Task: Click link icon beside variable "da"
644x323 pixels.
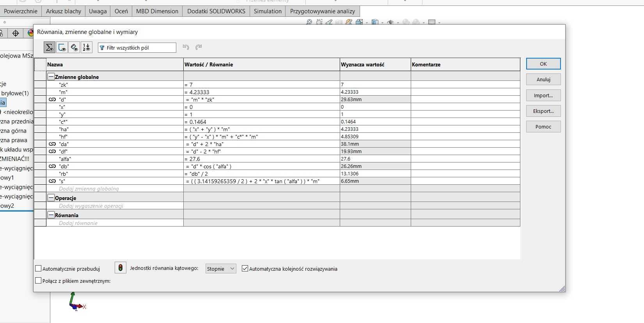Action: point(52,144)
